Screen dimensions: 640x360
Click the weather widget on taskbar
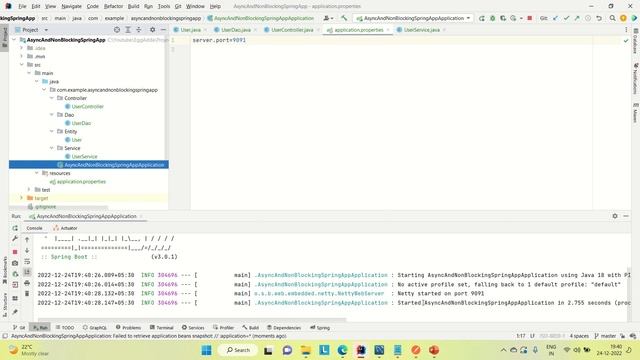pyautogui.click(x=29, y=350)
